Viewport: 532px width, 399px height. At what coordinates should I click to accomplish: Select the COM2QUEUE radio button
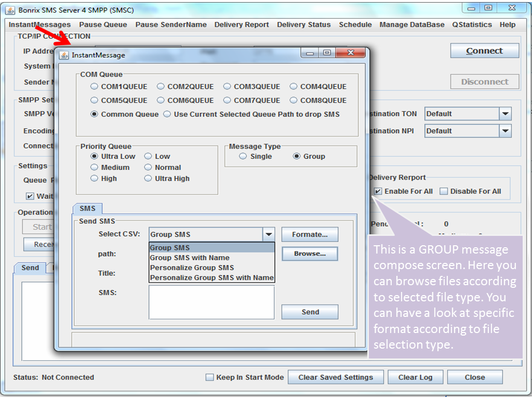(x=161, y=87)
